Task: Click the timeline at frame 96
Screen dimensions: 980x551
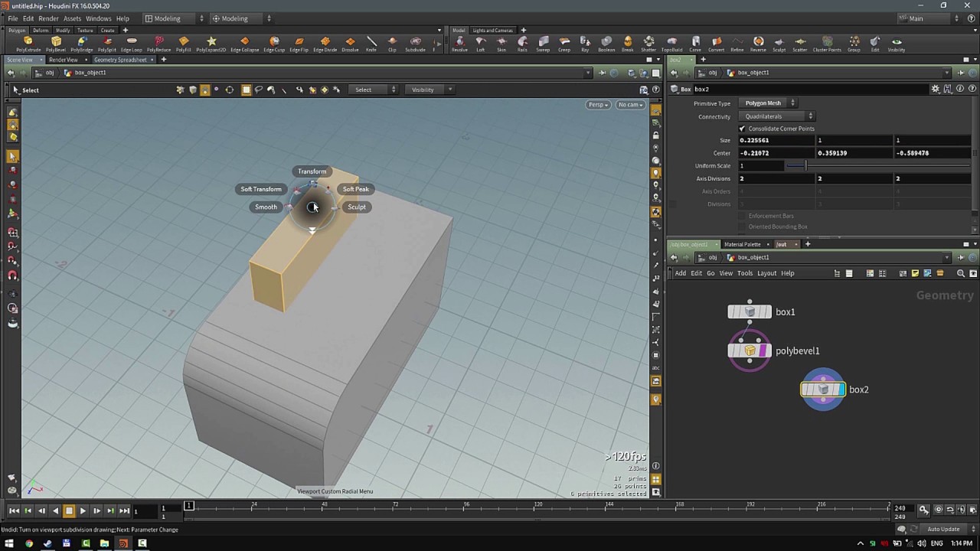Action: (466, 508)
